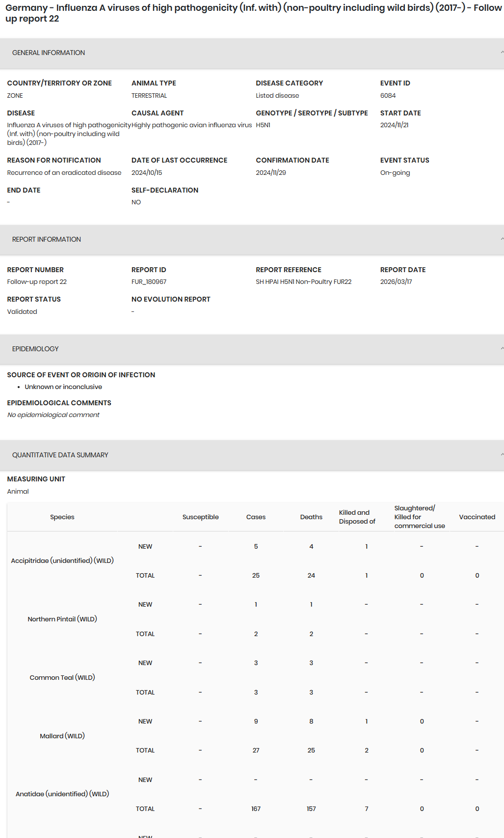504x838 pixels.
Task: Click the Cases column header
Action: (256, 517)
